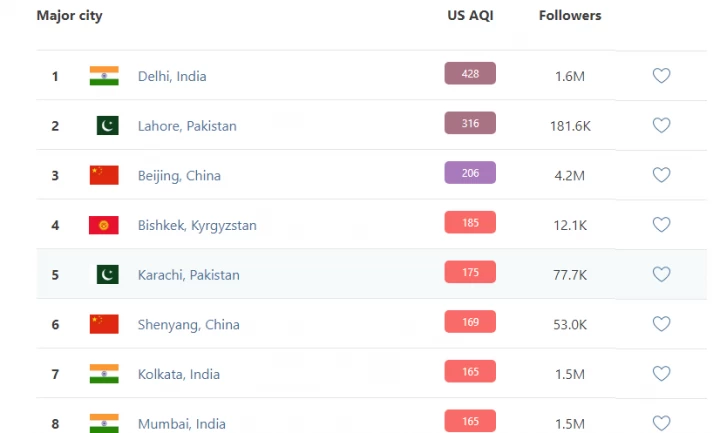
Task: Click the India flag next to Delhi
Action: 104,76
